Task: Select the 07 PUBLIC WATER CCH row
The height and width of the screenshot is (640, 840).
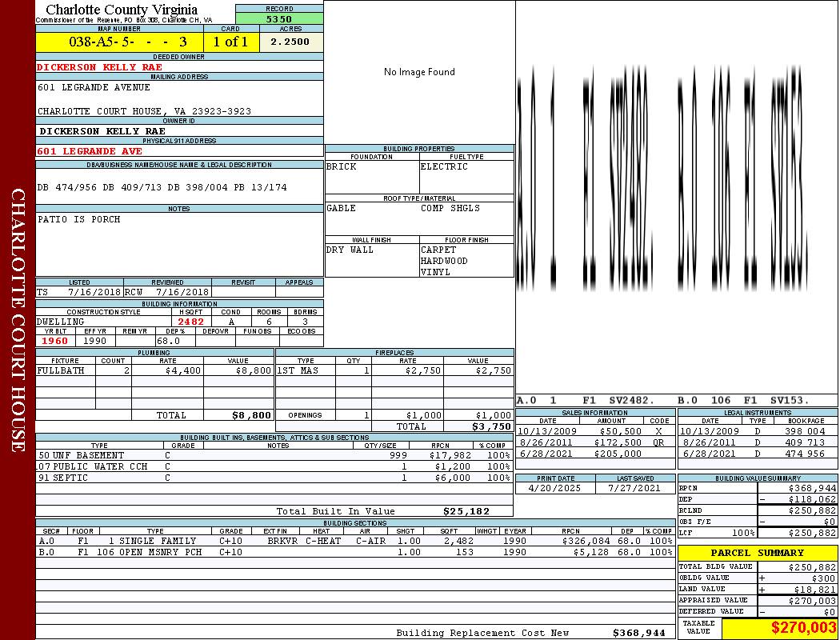Action: 274,467
